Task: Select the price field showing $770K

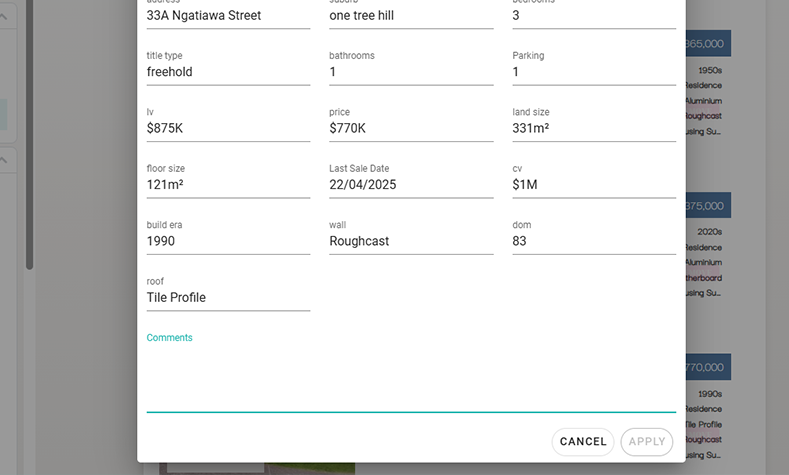Action: tap(410, 129)
